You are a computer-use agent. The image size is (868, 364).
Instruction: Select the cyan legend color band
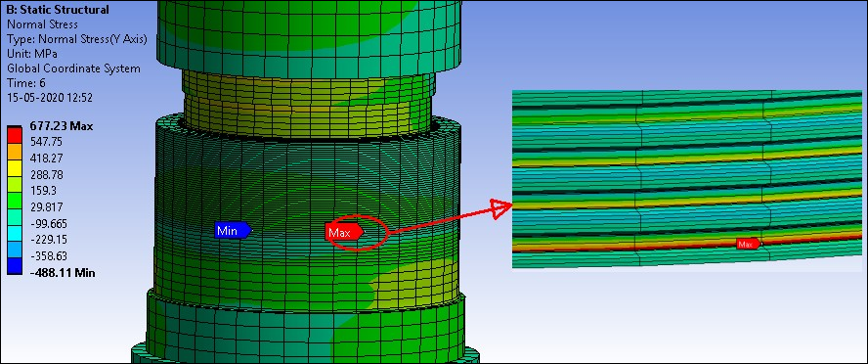(15, 232)
